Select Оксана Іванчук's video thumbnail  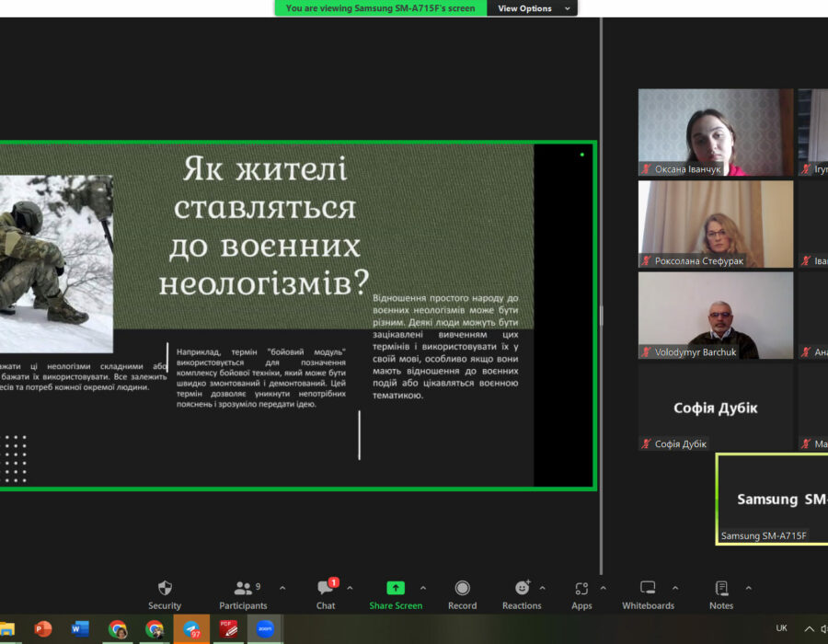click(x=716, y=132)
